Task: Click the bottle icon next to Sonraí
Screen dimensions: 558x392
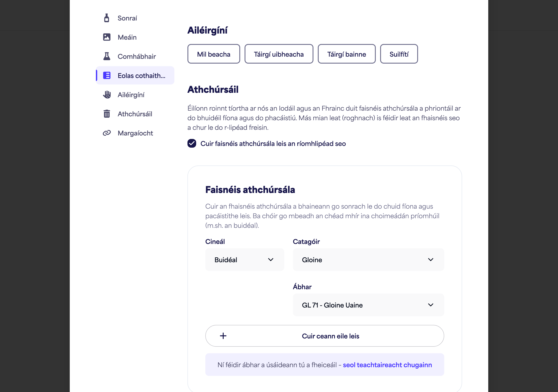Action: [x=106, y=18]
